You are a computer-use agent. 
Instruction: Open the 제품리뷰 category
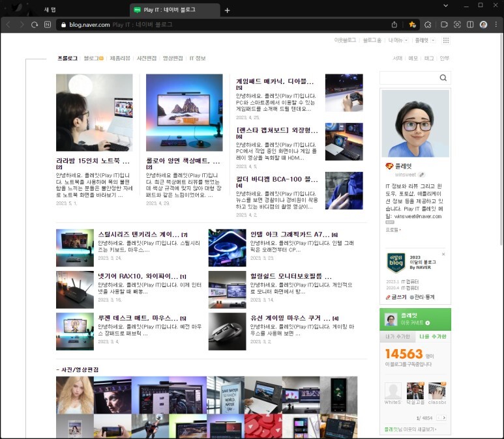click(120, 58)
